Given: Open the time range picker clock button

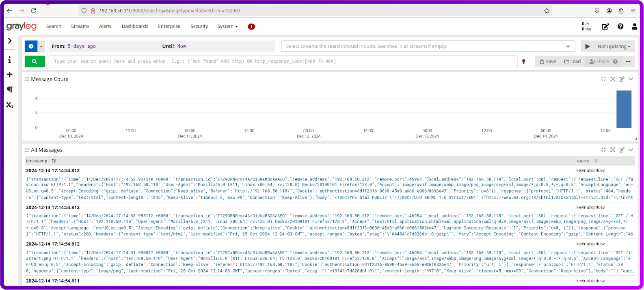Looking at the screenshot, I should (31, 46).
